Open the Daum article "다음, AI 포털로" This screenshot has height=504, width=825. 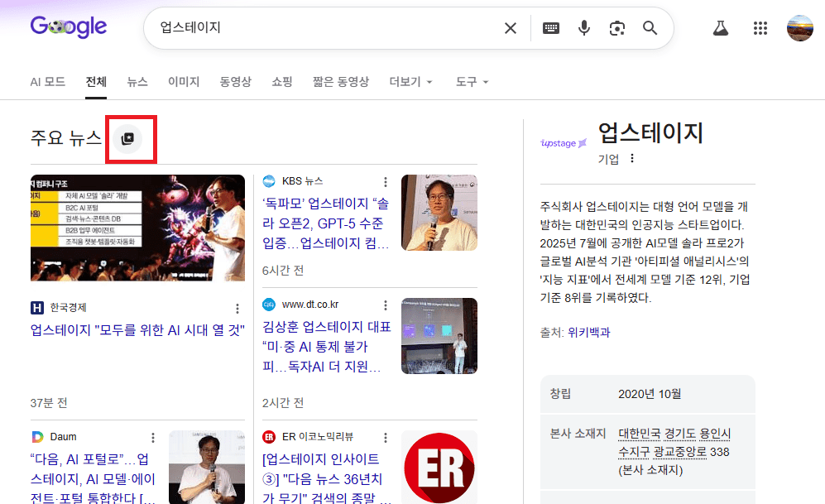[x=94, y=478]
